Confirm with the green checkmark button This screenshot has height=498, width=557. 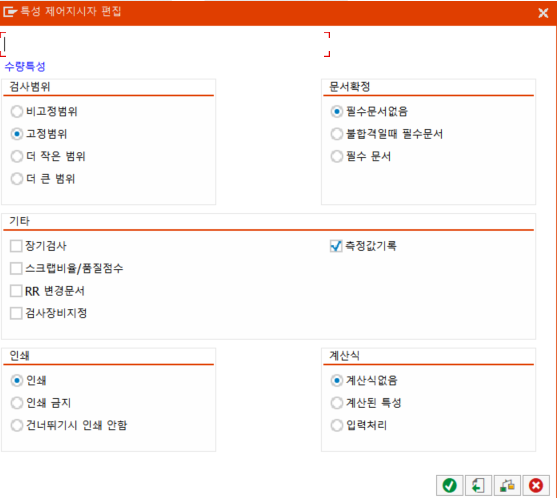point(449,485)
